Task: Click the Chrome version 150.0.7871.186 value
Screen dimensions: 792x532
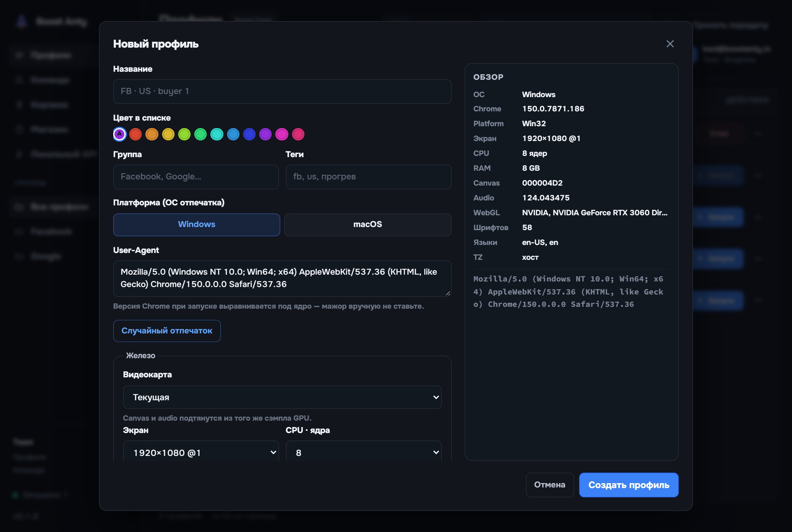Action: 553,109
